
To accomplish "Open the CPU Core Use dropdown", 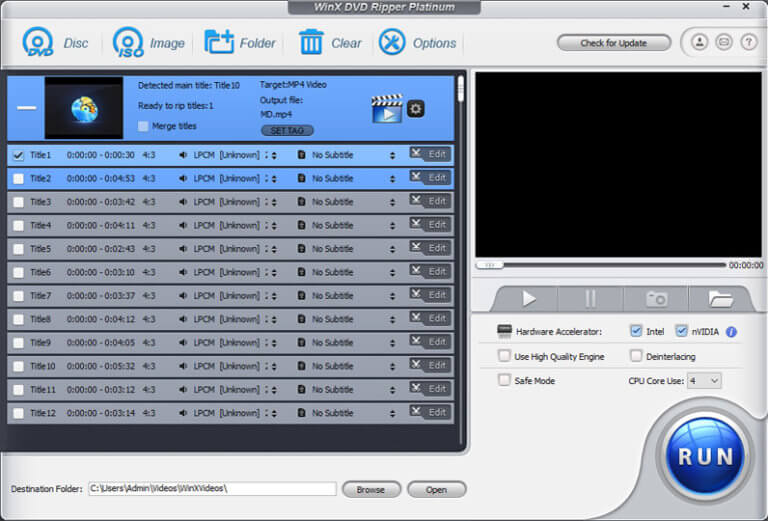I will point(704,380).
